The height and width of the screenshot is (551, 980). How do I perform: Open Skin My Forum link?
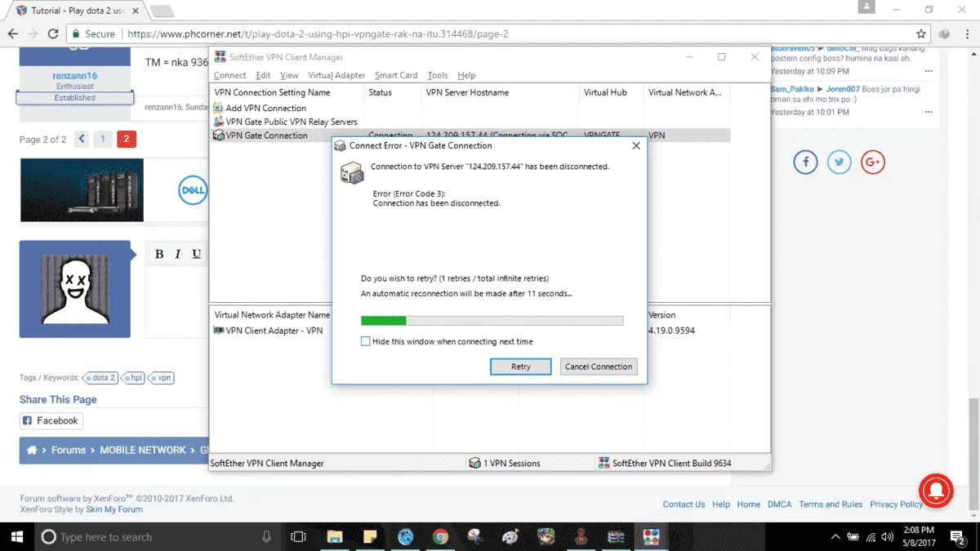[114, 509]
